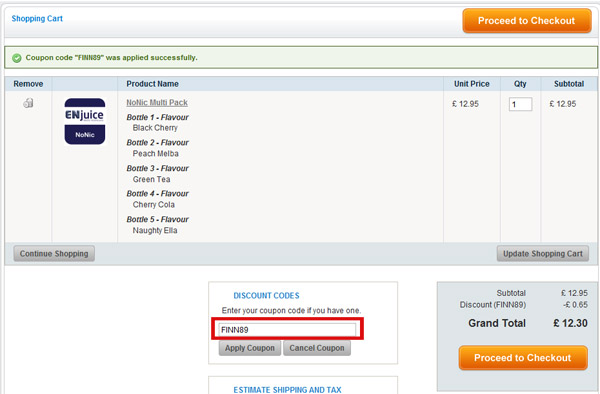Screen dimensions: 600x394
Task: Click the totals box Subtotal £ 12.95 value
Action: tap(574, 293)
